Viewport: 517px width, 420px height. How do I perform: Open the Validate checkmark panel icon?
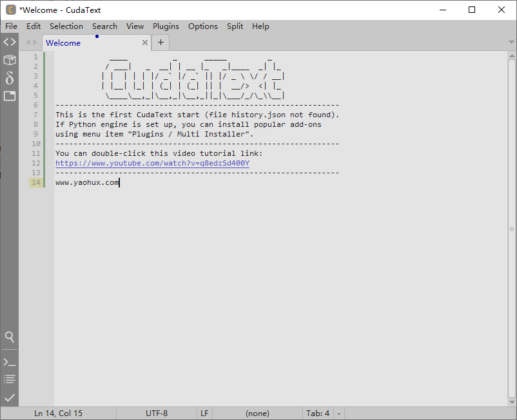9,397
